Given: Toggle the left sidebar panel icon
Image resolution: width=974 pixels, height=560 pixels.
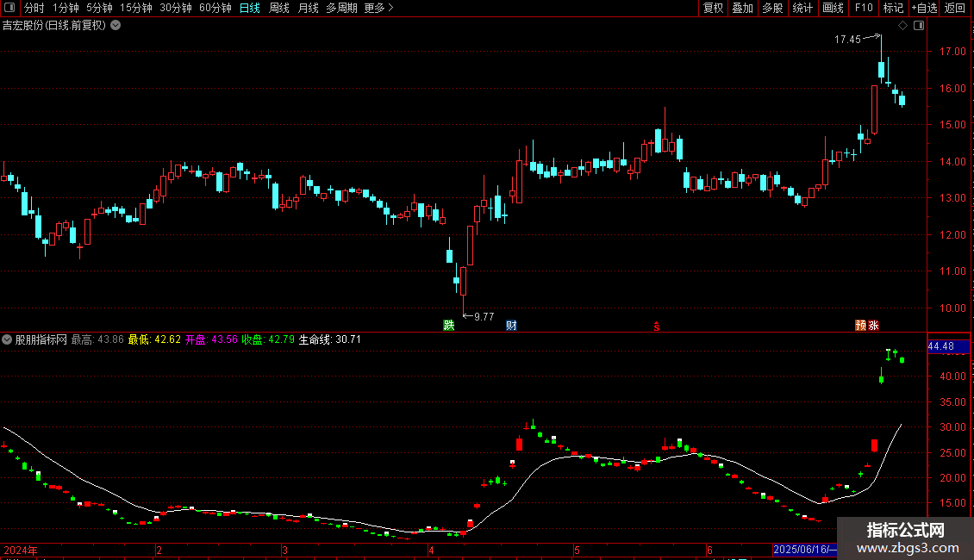Looking at the screenshot, I should (10, 8).
